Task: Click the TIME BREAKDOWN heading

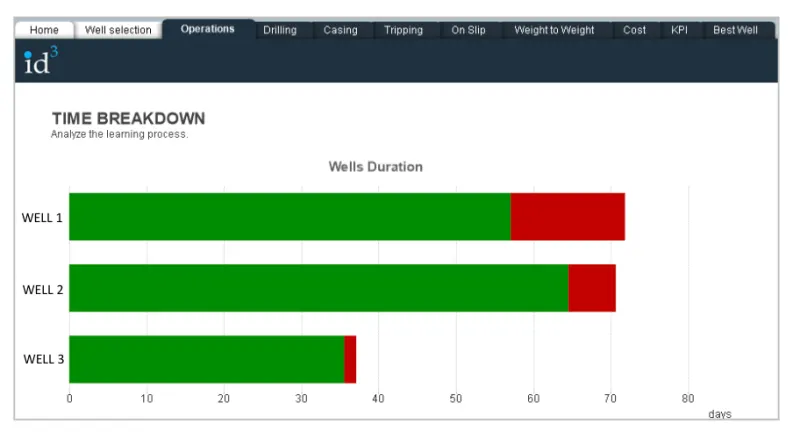Action: 129,118
